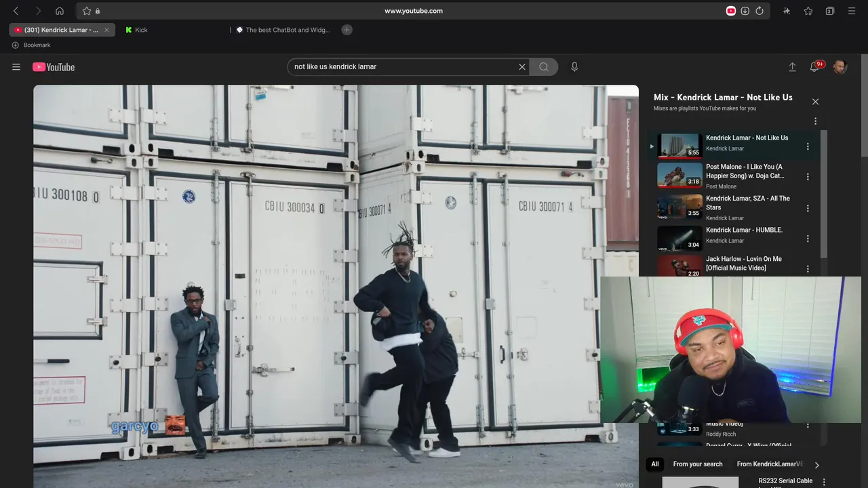Image resolution: width=868 pixels, height=488 pixels.
Task: Play Kendrick Lamar HUMBLE. thumbnail
Action: click(x=679, y=238)
